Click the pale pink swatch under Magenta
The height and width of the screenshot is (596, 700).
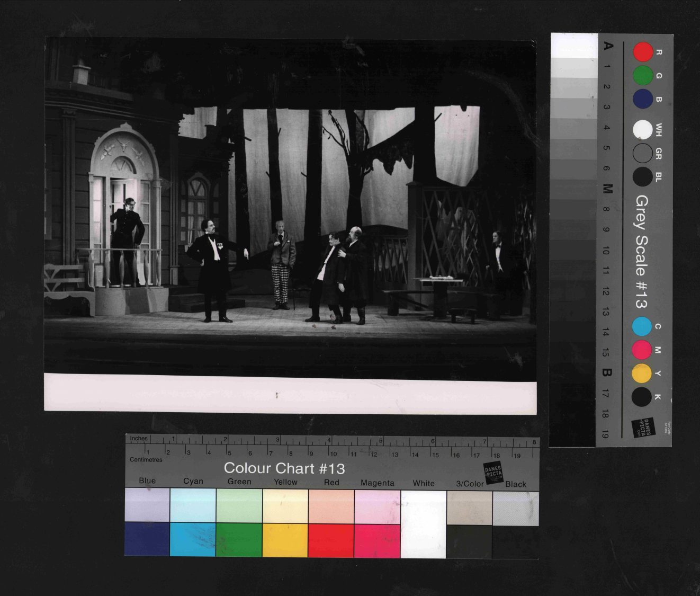(377, 506)
